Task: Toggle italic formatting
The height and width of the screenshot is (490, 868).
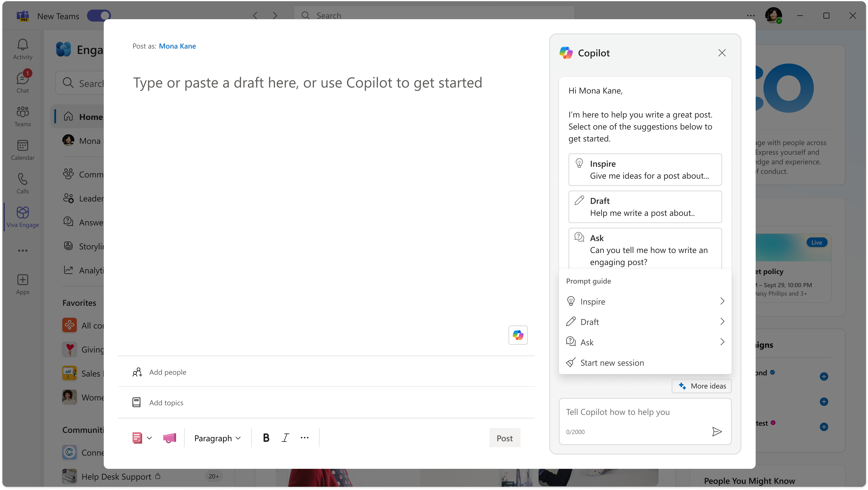Action: [x=285, y=438]
